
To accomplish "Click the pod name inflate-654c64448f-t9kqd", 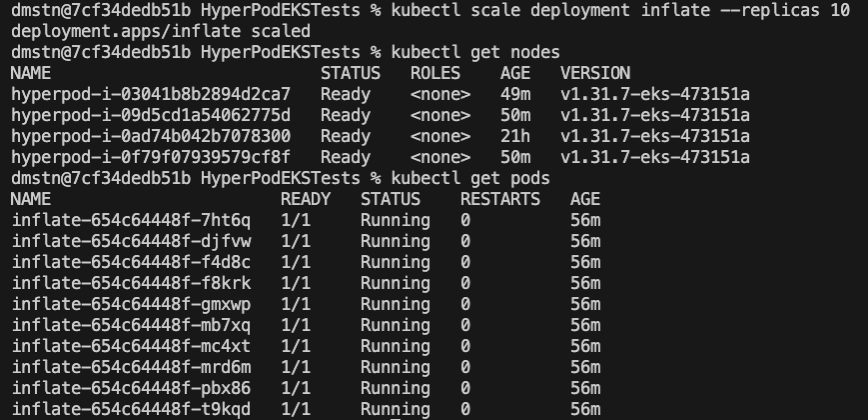I will [x=131, y=409].
